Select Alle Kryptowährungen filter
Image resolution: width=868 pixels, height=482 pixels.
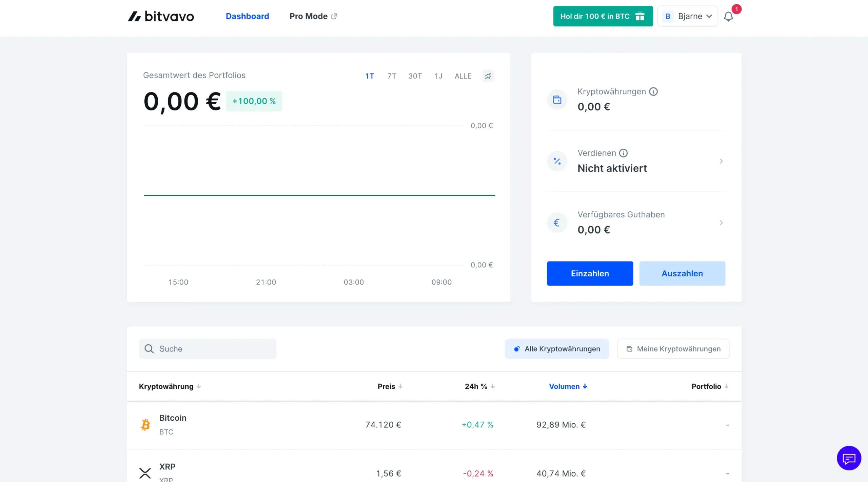[557, 349]
